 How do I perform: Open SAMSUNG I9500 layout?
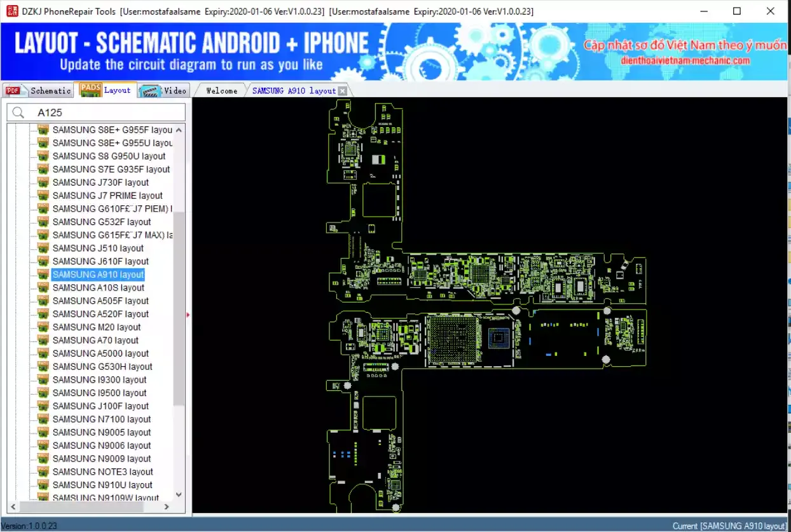pos(99,393)
